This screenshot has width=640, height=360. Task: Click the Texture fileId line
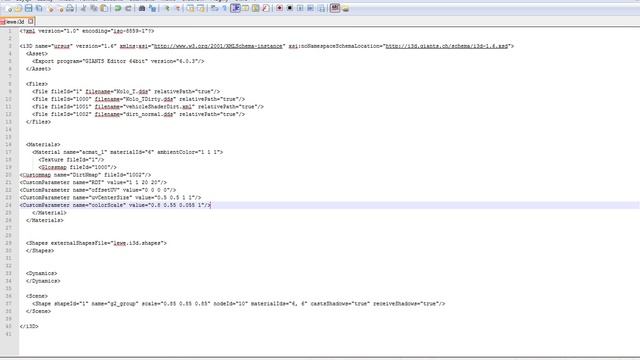(71, 160)
